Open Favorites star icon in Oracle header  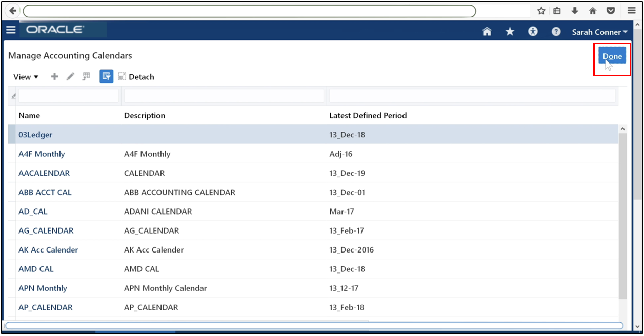pos(509,31)
